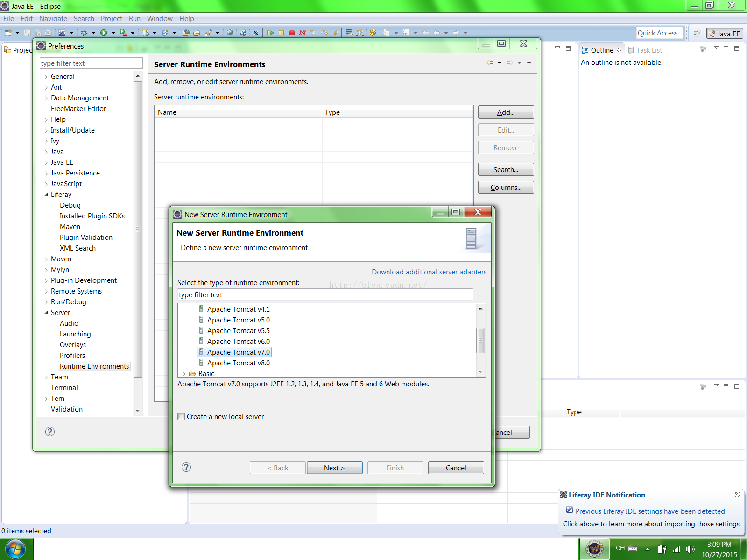Viewport: 747px width, 560px height.
Task: Click the Open Perspective icon
Action: 697,33
